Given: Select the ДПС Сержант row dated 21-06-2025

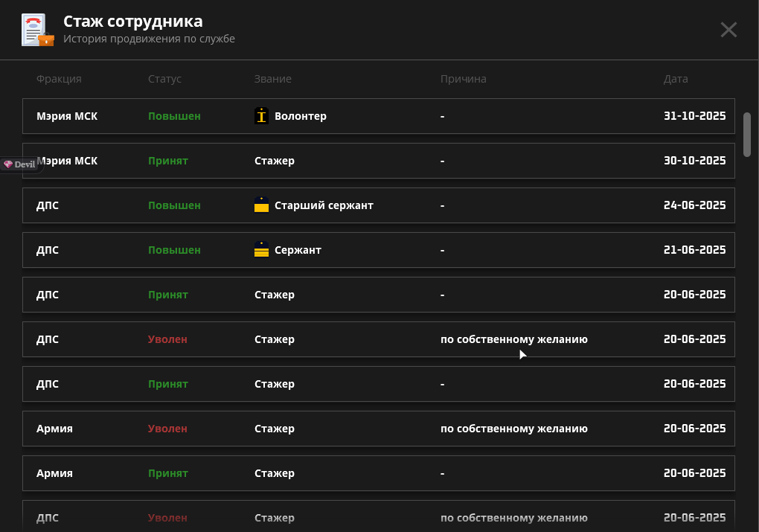Looking at the screenshot, I should pos(378,250).
